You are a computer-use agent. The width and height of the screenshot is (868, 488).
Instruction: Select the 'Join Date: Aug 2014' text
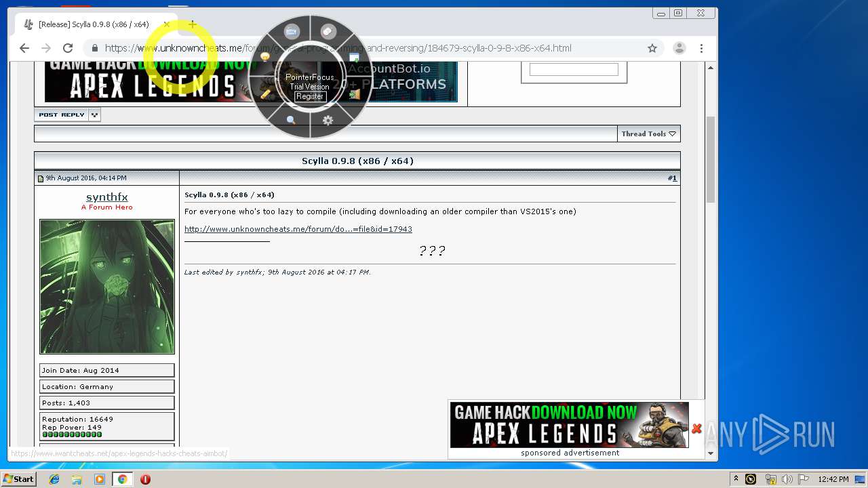click(x=81, y=370)
